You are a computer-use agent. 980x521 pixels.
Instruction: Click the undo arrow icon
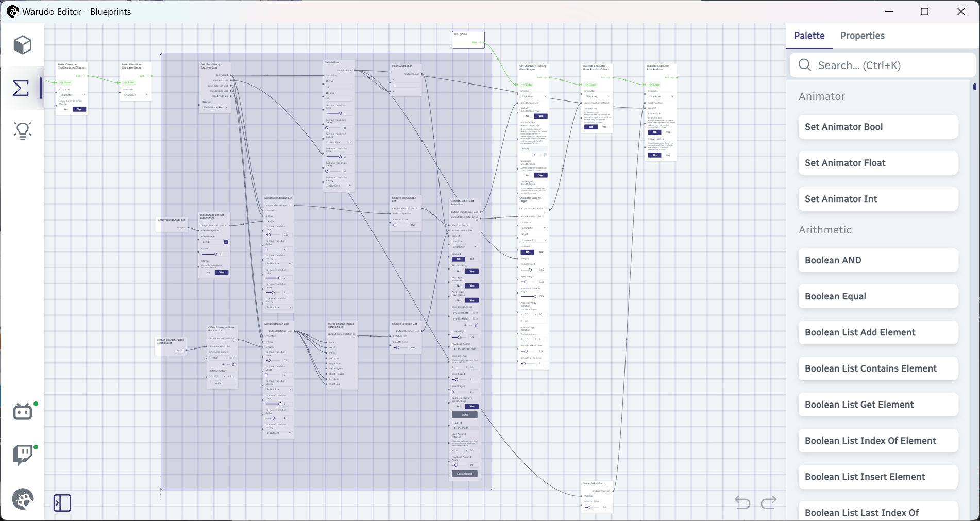(742, 502)
